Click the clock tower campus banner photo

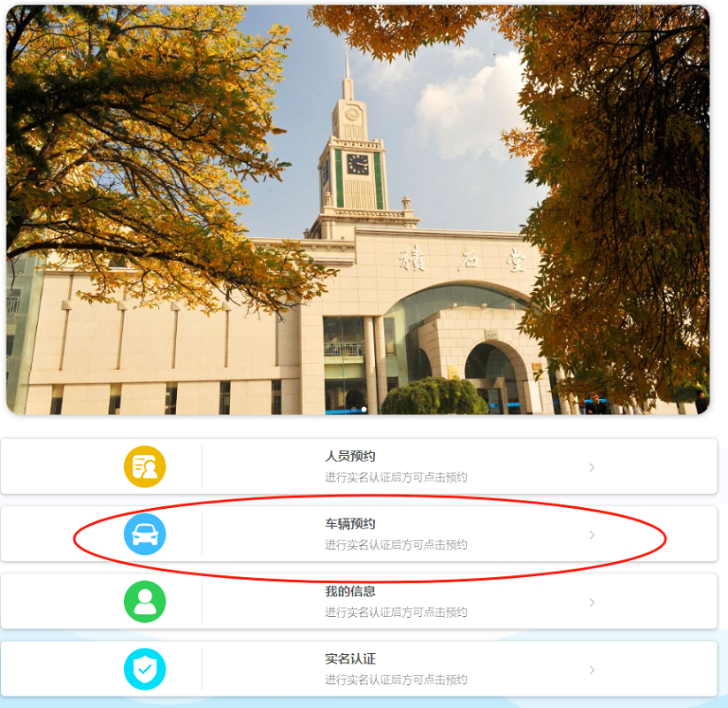(357, 210)
